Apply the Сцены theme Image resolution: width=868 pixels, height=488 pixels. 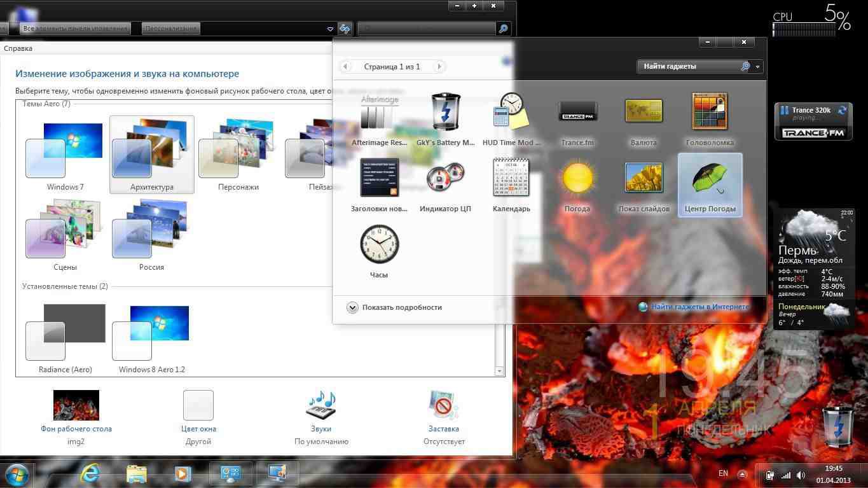coord(65,235)
